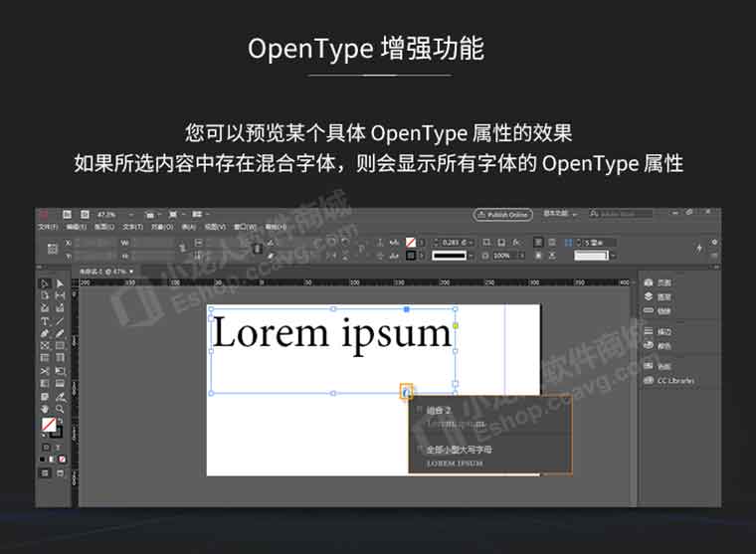Click the OpenType badge below text frame

[x=407, y=392]
